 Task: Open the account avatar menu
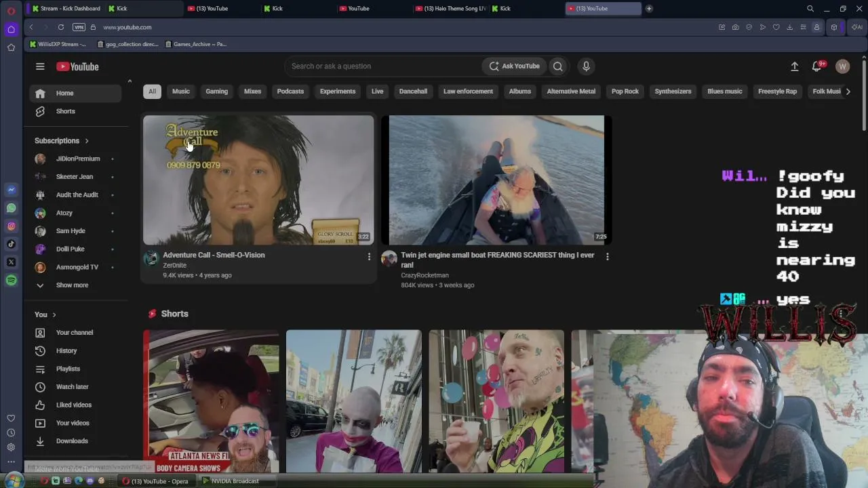point(842,66)
